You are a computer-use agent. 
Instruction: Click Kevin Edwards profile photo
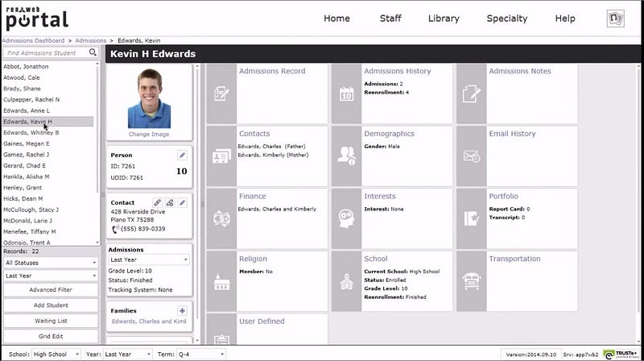tap(149, 98)
